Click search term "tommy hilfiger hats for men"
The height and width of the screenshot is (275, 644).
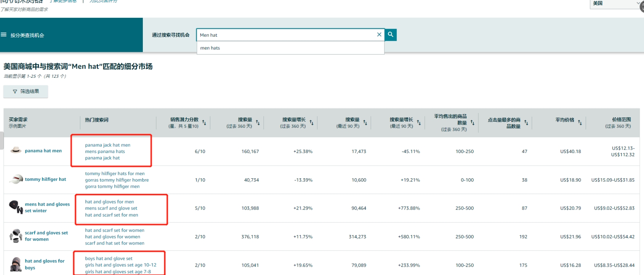click(x=115, y=174)
